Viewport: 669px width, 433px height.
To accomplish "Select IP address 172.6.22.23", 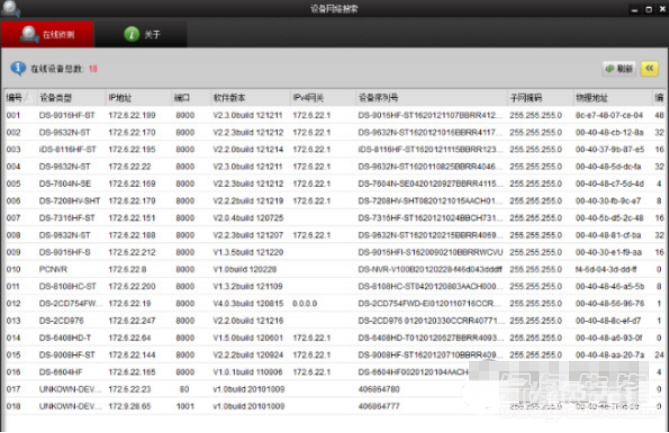I will click(130, 389).
